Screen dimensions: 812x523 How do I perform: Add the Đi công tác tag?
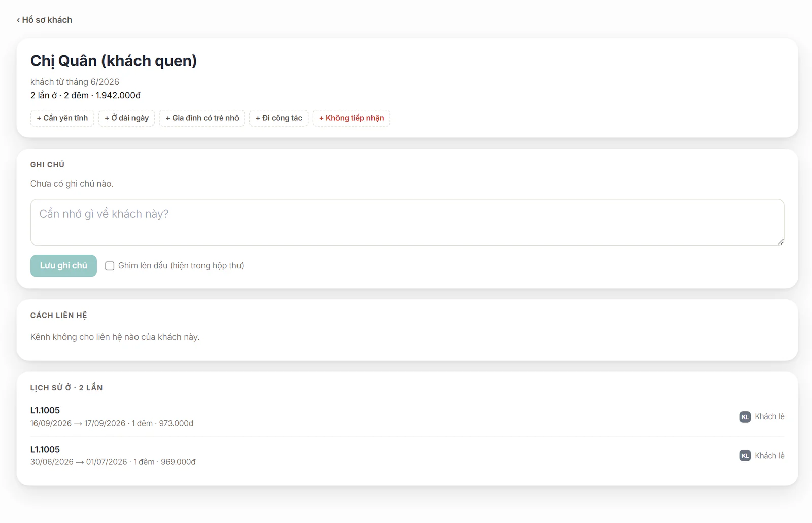[x=279, y=118]
